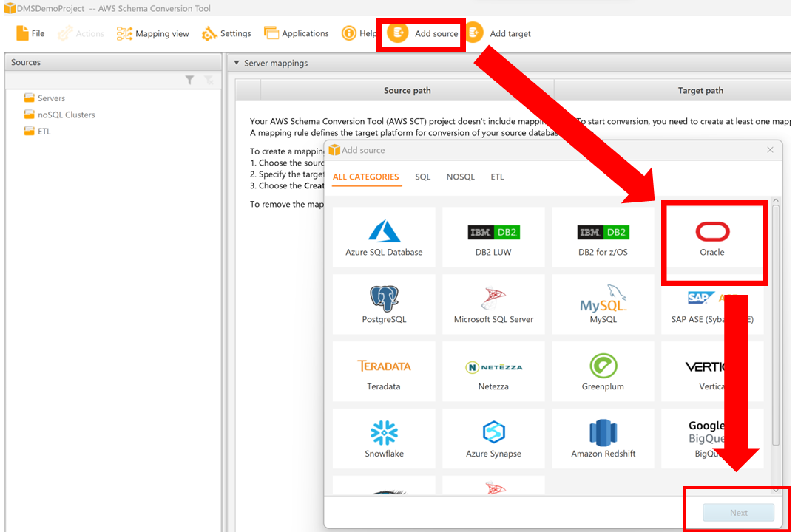798x532 pixels.
Task: Click the Help icon in toolbar
Action: (x=348, y=33)
